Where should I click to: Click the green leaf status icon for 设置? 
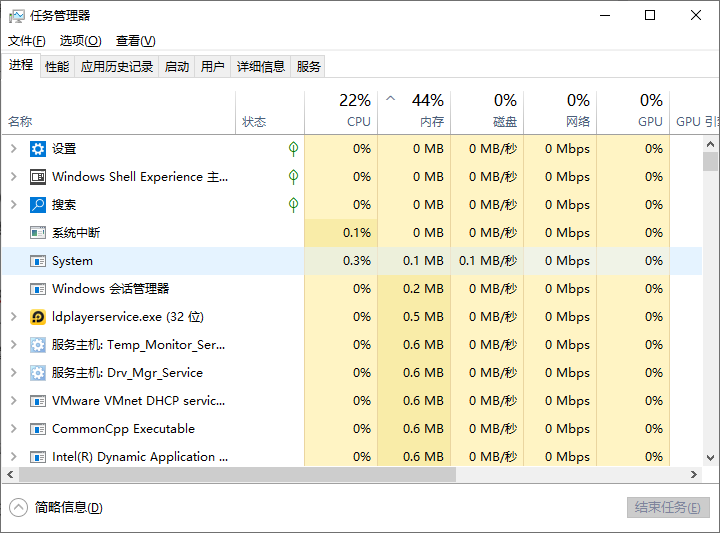[293, 149]
